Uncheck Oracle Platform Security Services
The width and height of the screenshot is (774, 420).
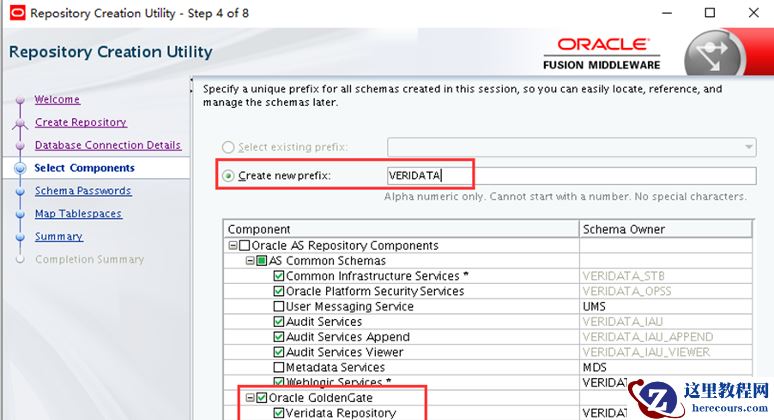279,291
